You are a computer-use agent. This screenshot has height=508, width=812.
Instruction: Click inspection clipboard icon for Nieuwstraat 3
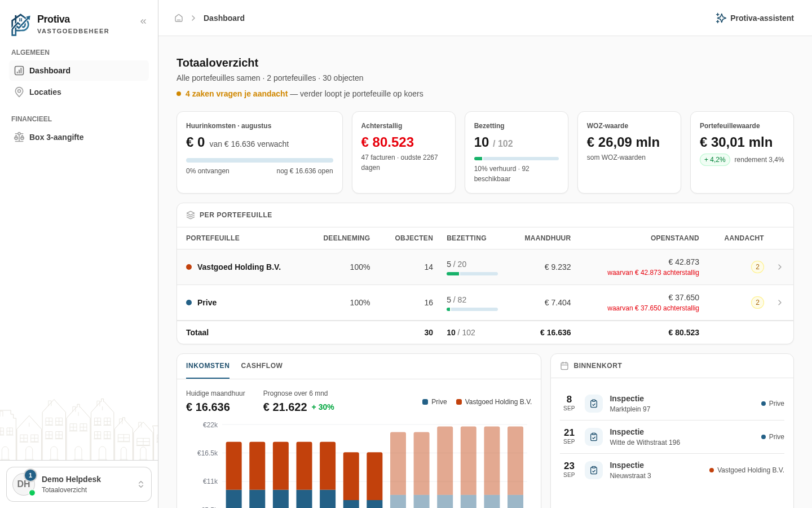pos(594,470)
